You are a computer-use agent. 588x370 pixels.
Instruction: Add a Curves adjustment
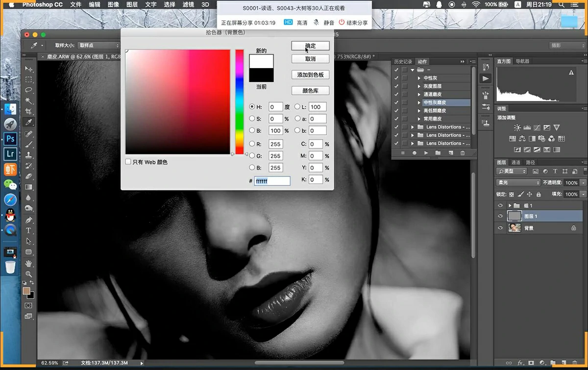click(537, 127)
